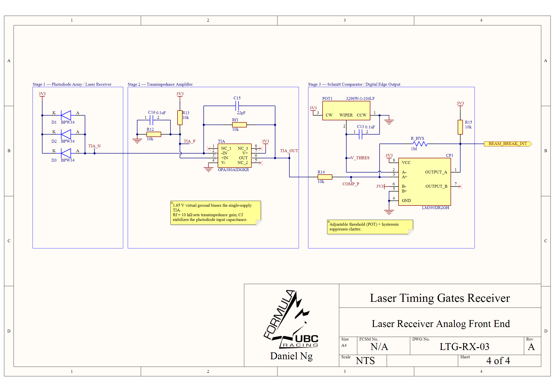Select capacitor C13 0.1uF symbol

360,134
